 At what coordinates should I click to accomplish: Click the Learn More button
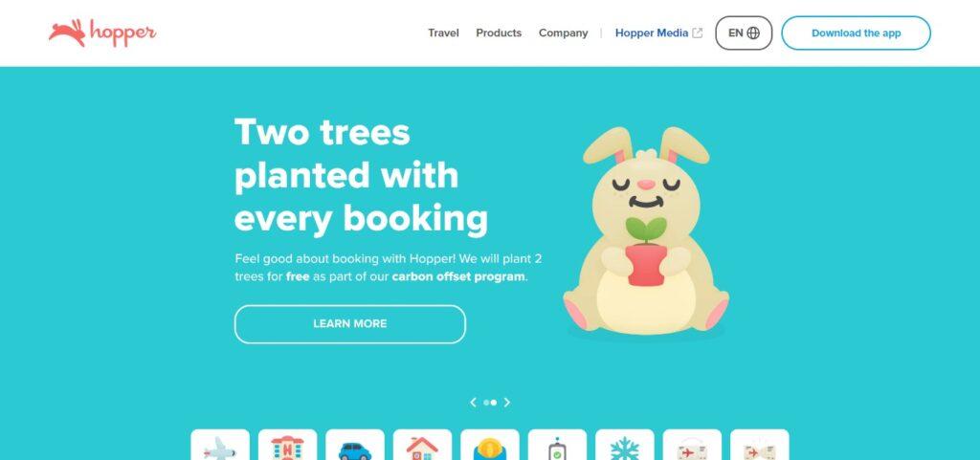click(x=350, y=324)
